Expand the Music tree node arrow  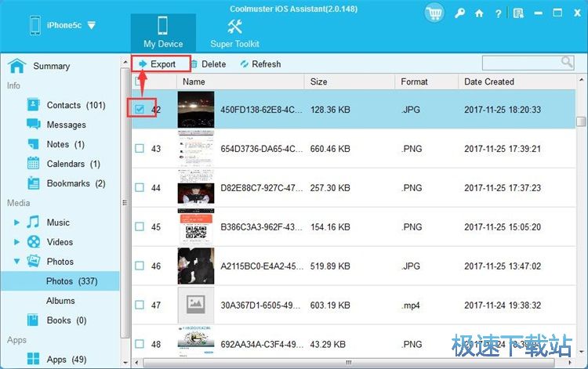[16, 222]
